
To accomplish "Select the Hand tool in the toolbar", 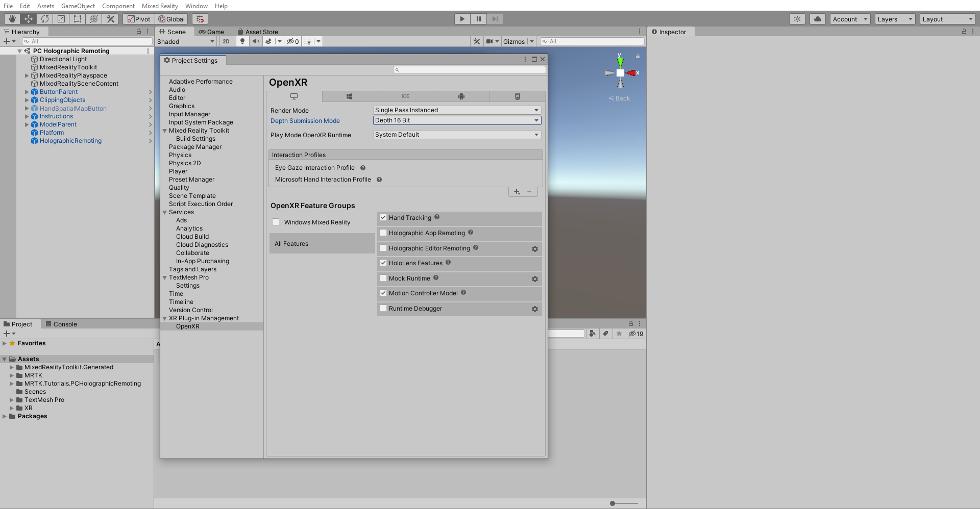I will 12,18.
